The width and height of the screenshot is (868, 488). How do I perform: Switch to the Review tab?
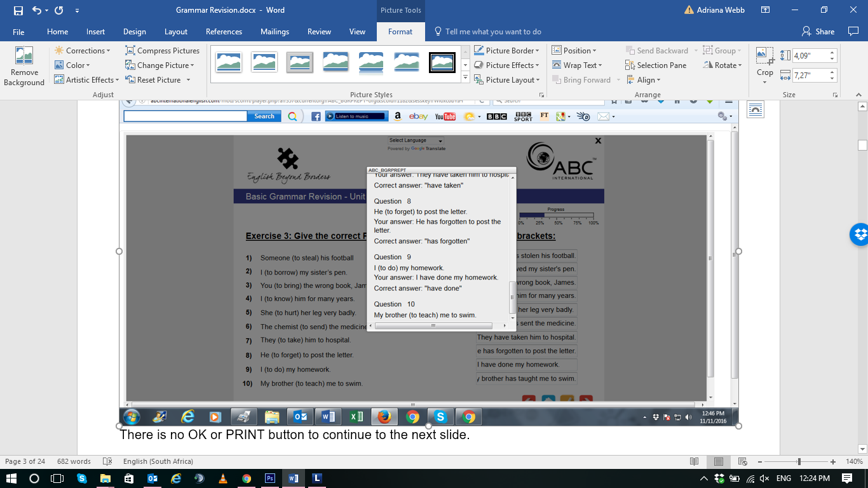(319, 32)
